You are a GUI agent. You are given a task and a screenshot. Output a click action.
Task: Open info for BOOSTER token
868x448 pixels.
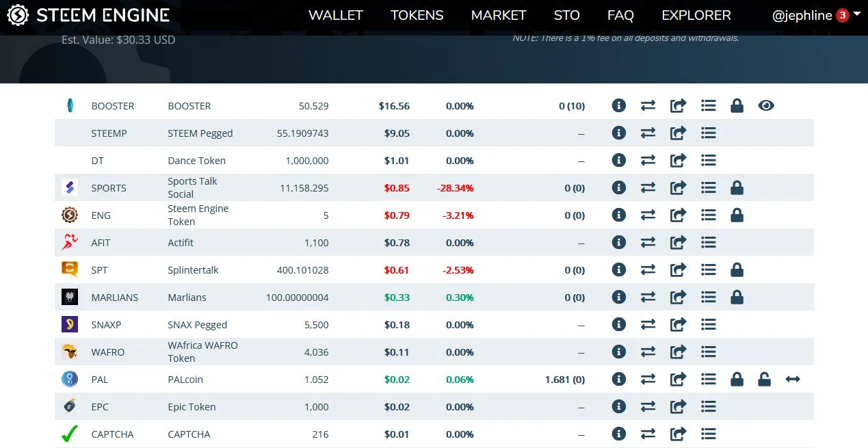point(619,105)
